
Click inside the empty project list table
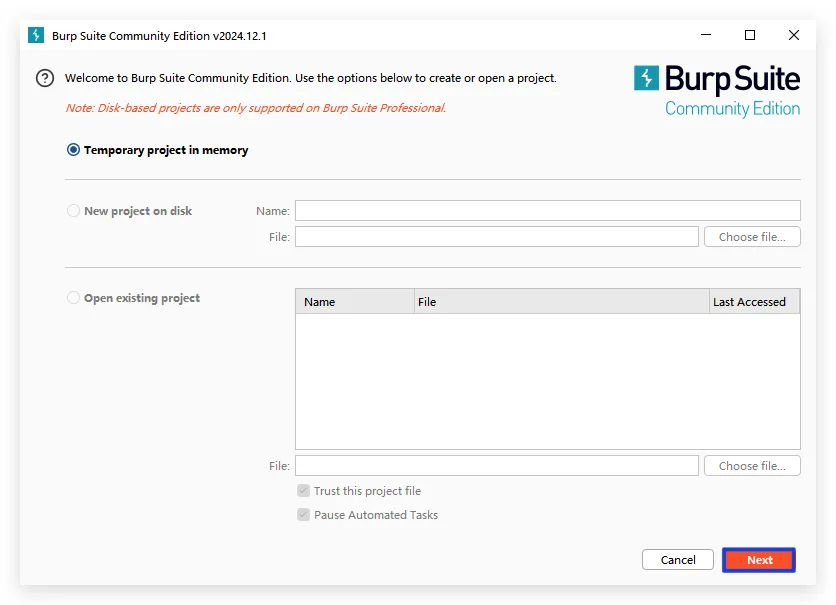point(547,380)
